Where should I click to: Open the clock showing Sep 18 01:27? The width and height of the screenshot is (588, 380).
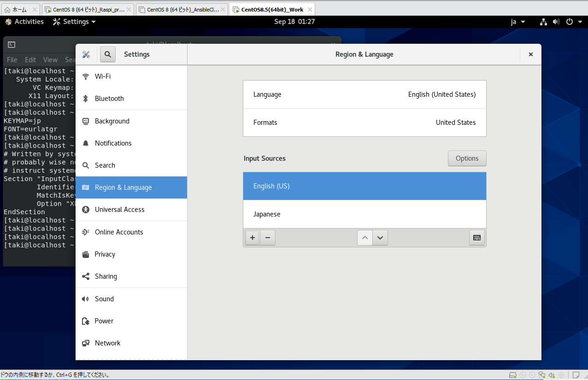(294, 22)
